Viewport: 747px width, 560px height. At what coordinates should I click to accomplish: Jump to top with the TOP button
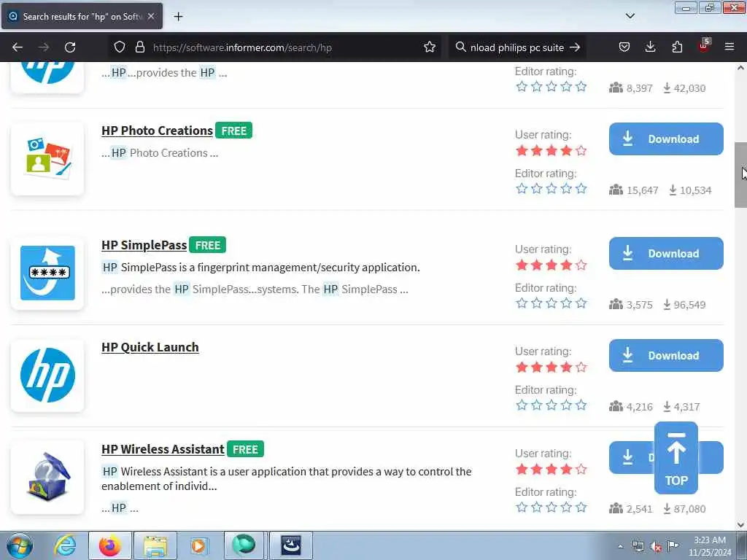click(x=676, y=458)
